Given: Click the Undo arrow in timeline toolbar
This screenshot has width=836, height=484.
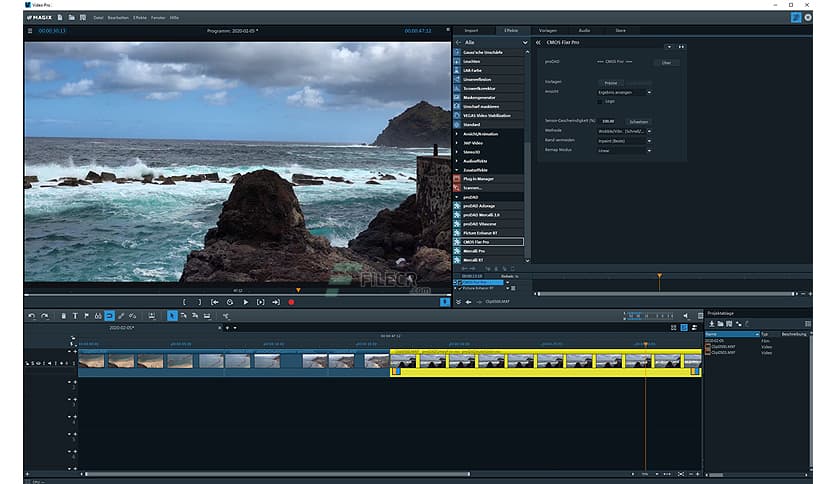Looking at the screenshot, I should (x=31, y=316).
